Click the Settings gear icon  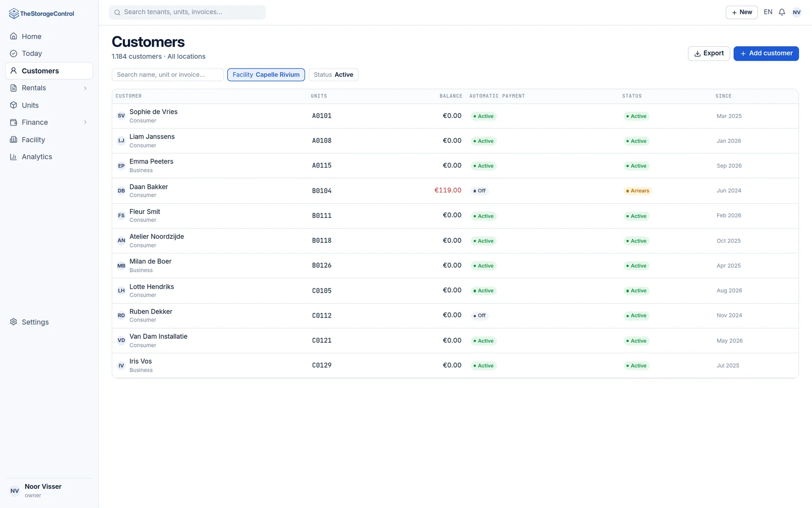[14, 322]
